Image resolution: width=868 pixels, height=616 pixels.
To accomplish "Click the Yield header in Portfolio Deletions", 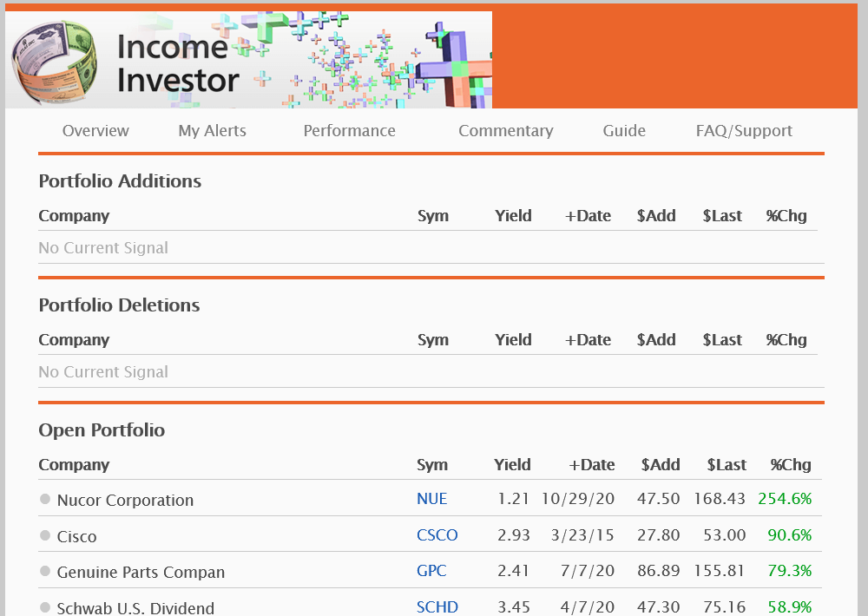I will [x=513, y=340].
